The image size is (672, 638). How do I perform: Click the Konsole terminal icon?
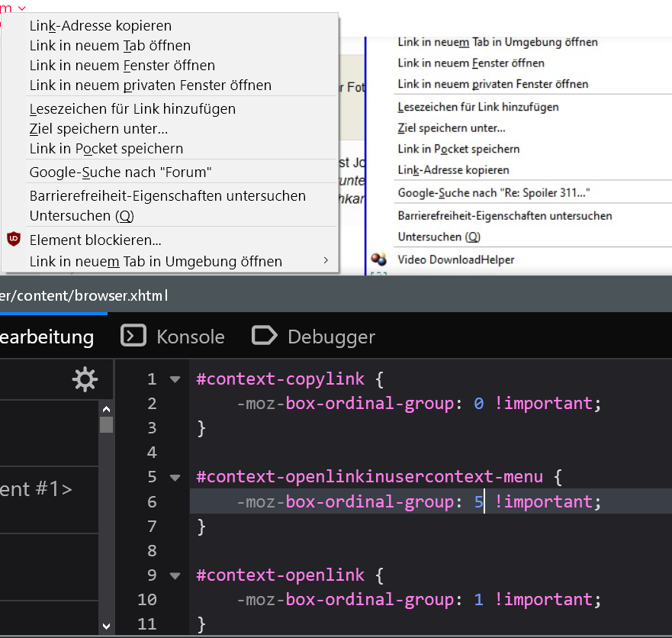pyautogui.click(x=133, y=336)
